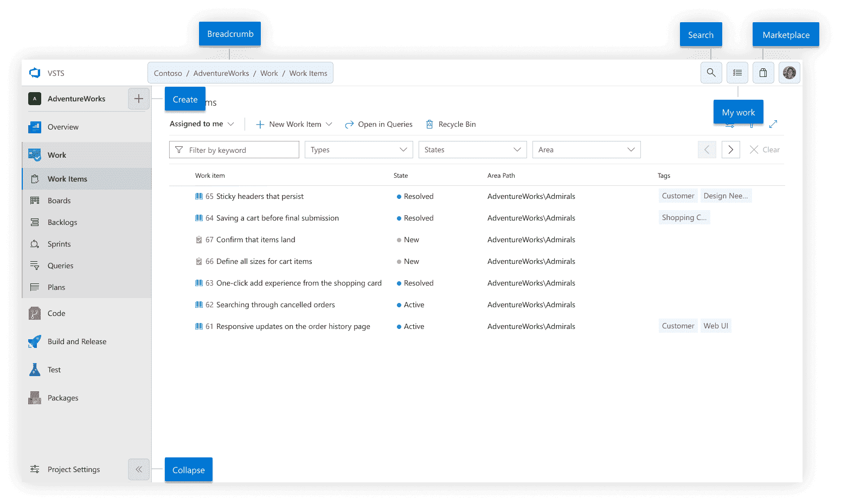The image size is (841, 504).
Task: Open the Packages hub label
Action: (x=63, y=398)
